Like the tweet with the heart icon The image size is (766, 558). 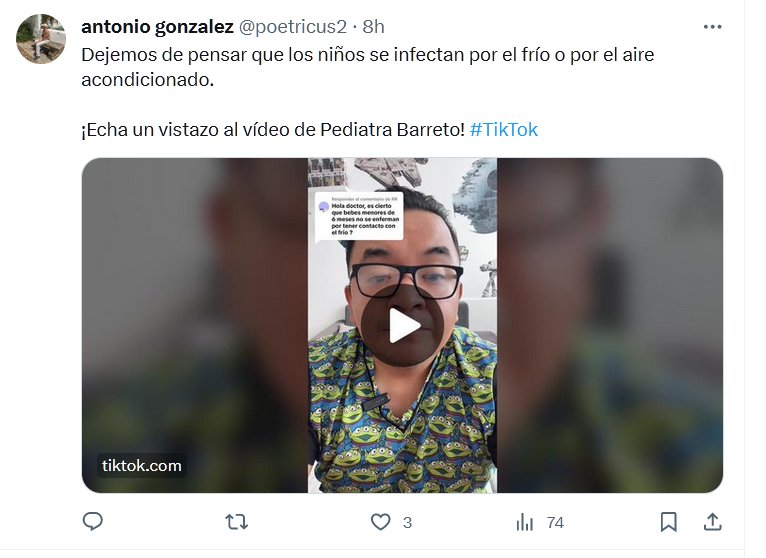(x=381, y=522)
